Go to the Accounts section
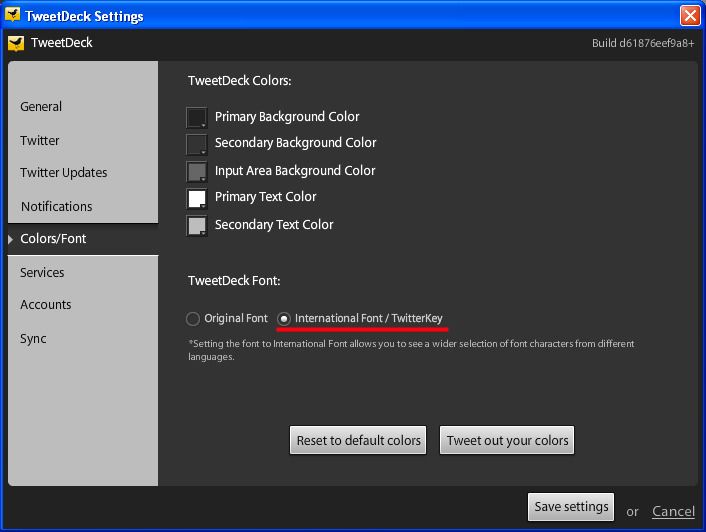 (x=45, y=304)
